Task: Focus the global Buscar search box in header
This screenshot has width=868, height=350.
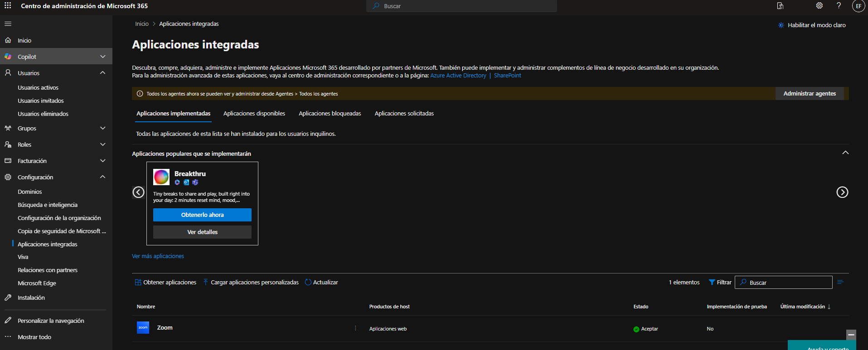Action: click(461, 6)
